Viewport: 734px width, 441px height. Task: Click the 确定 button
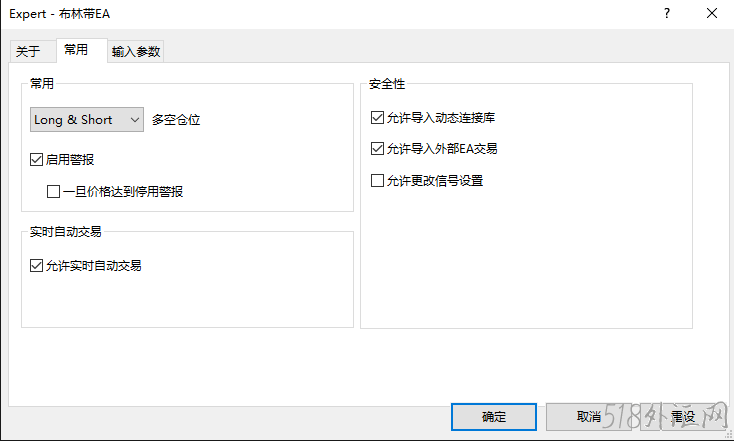(494, 417)
